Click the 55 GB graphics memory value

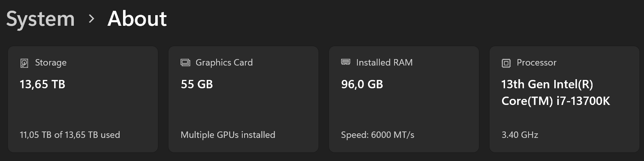[197, 84]
